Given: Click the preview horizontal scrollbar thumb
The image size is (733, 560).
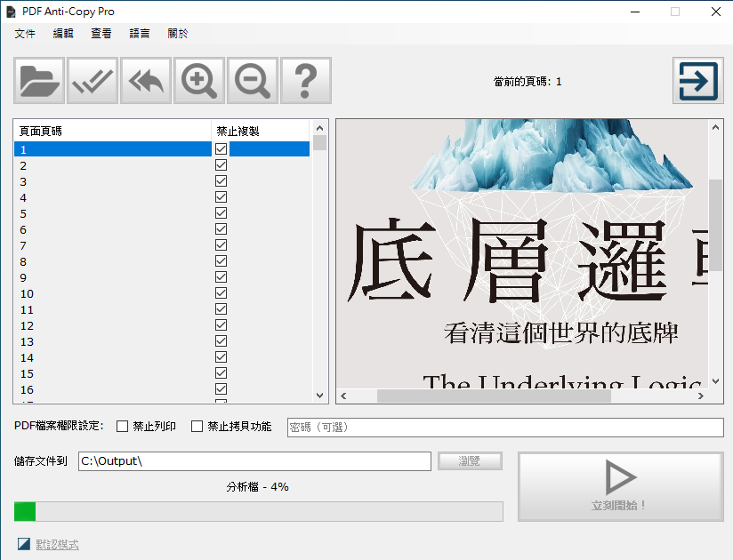Looking at the screenshot, I should tap(494, 396).
